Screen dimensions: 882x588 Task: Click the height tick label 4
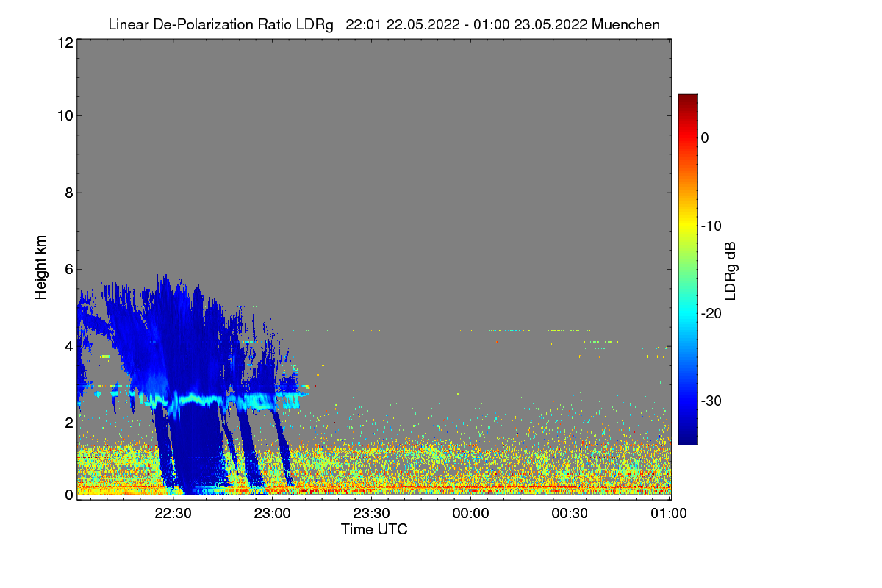click(x=68, y=346)
